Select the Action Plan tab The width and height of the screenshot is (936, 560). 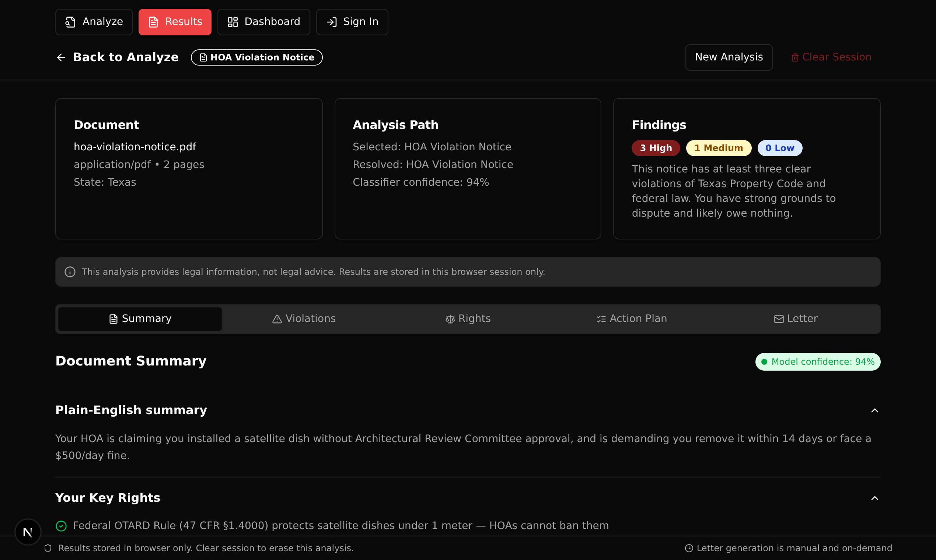coord(632,319)
